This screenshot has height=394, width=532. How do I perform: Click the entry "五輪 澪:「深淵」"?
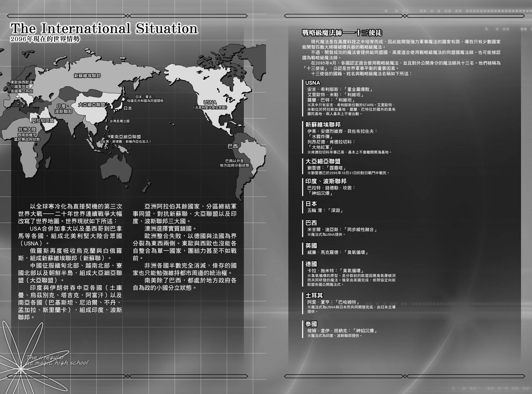pos(325,210)
